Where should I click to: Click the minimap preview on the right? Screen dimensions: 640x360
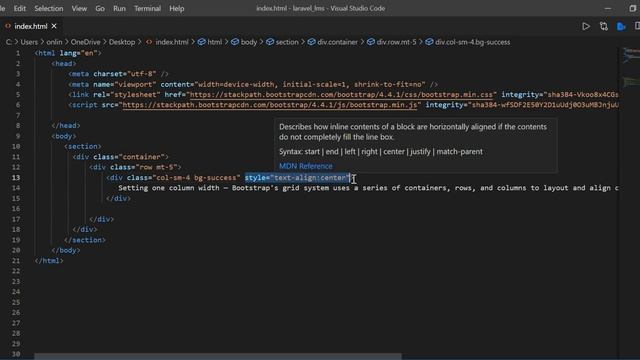coord(631,67)
